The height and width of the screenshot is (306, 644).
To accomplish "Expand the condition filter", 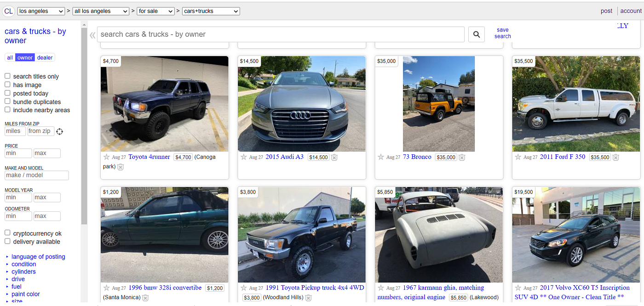I will (24, 264).
